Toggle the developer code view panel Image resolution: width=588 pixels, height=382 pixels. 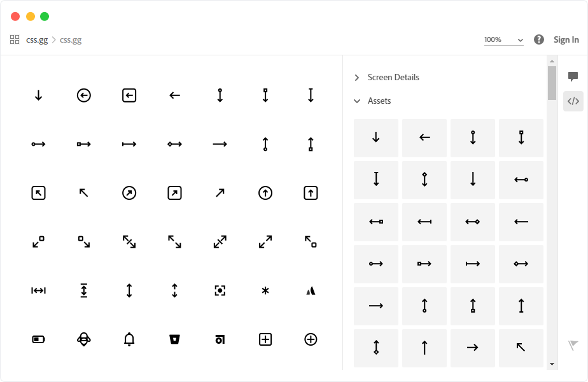[573, 101]
